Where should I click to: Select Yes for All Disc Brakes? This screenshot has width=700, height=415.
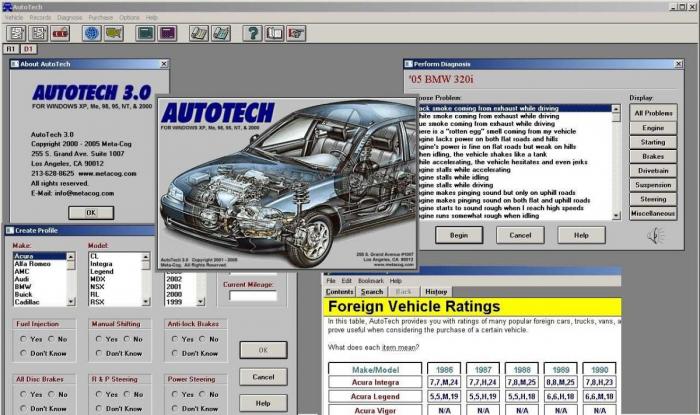click(23, 394)
